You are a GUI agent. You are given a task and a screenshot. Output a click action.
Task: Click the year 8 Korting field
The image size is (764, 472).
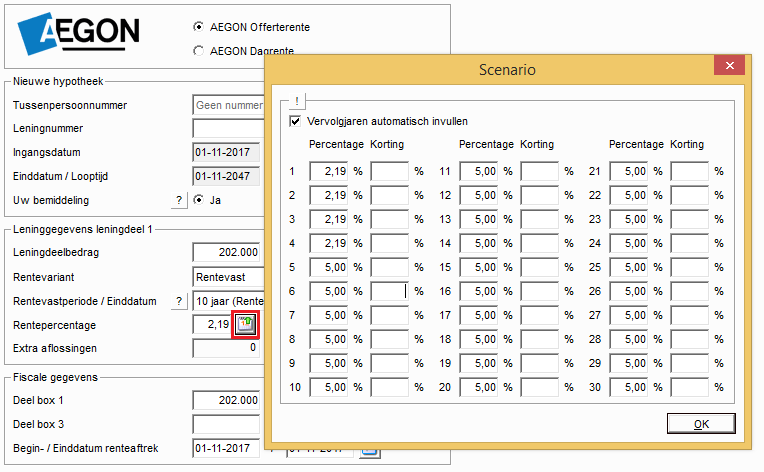click(x=389, y=339)
